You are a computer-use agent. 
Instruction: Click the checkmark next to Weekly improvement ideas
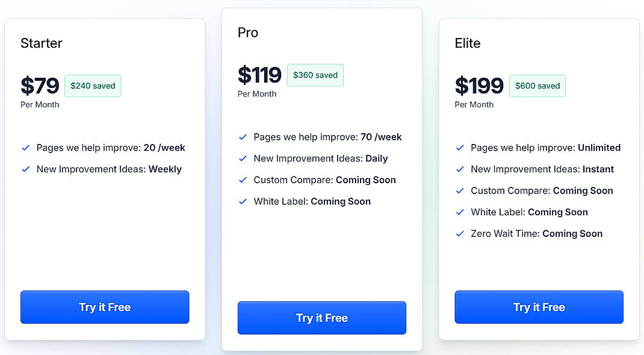[x=26, y=169]
